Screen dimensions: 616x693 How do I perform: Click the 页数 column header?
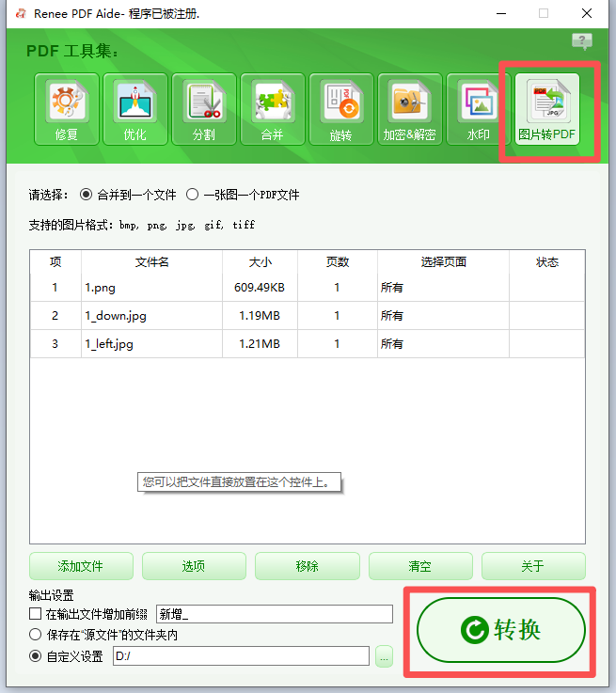[x=338, y=262]
